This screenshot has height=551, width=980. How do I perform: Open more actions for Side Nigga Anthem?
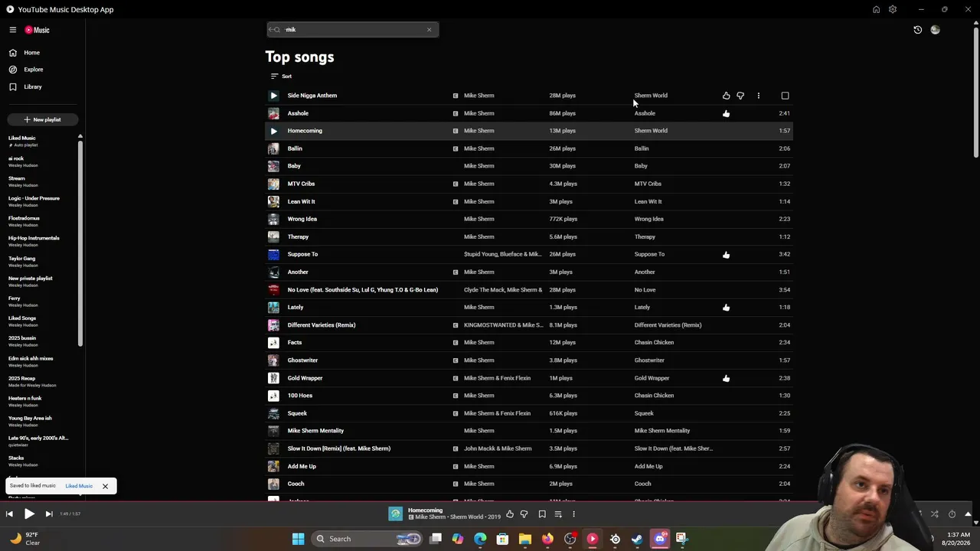(x=759, y=96)
